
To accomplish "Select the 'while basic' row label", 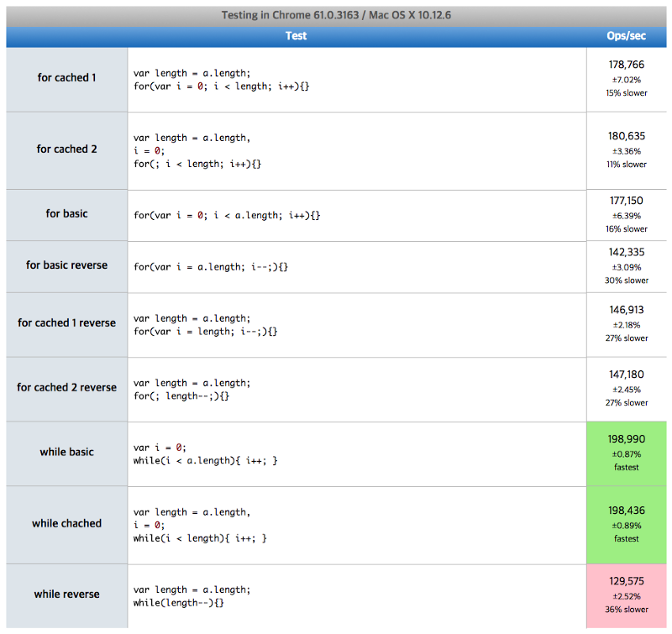I will 66,453.
